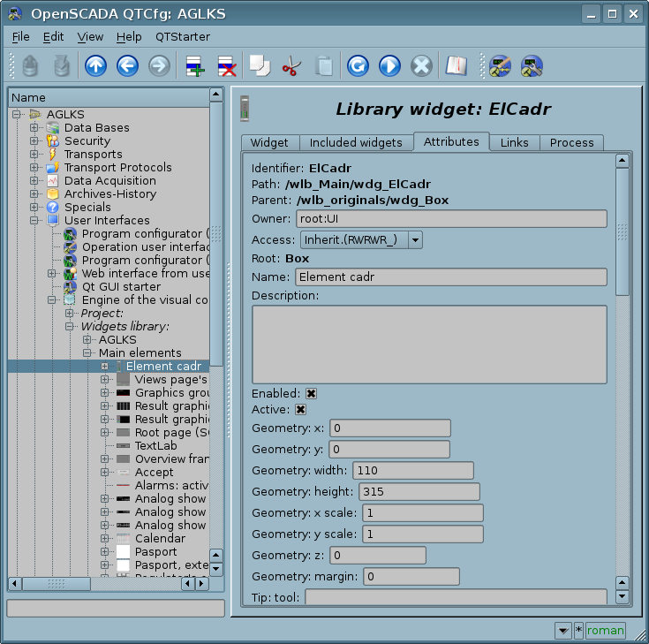Click the Up navigation arrow icon
649x644 pixels.
click(95, 65)
